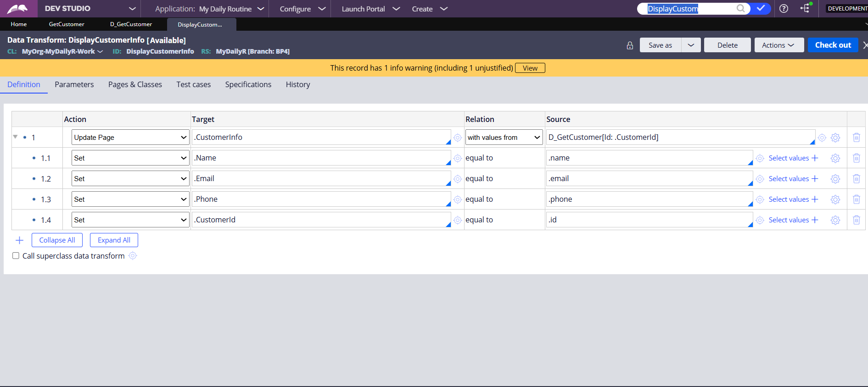Switch to the Pages & Classes tab
The width and height of the screenshot is (868, 387).
(135, 84)
